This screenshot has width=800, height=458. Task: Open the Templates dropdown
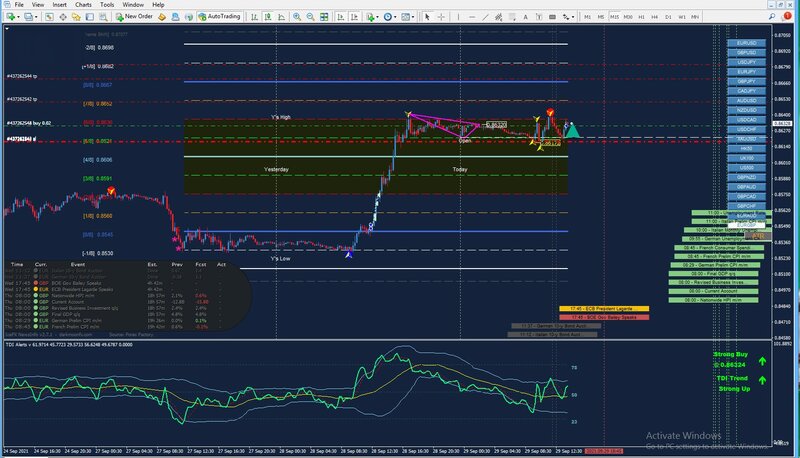tap(407, 17)
